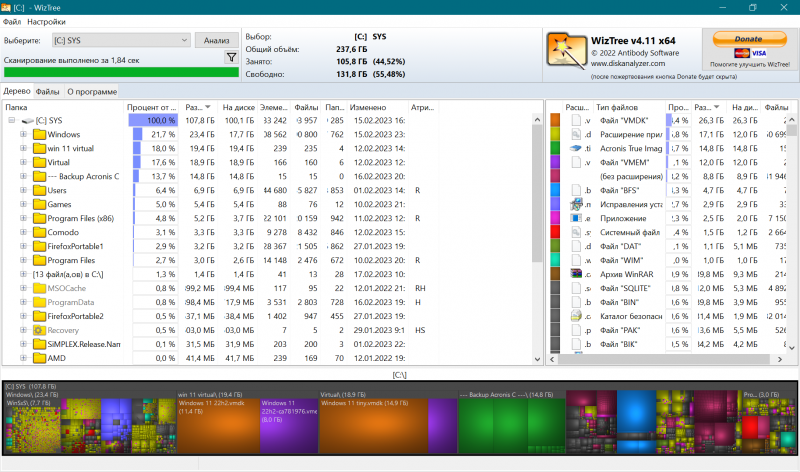Click the Recovery folder gear icon
The height and width of the screenshot is (472, 800).
(39, 330)
